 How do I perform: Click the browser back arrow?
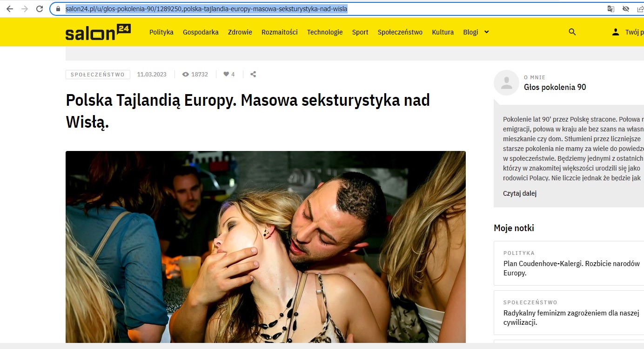(9, 9)
